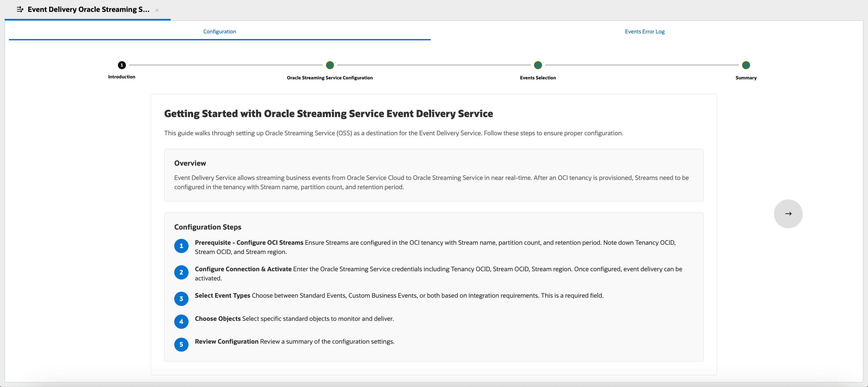The width and height of the screenshot is (868, 387).
Task: Click the Configuration Steps section heading
Action: point(208,227)
